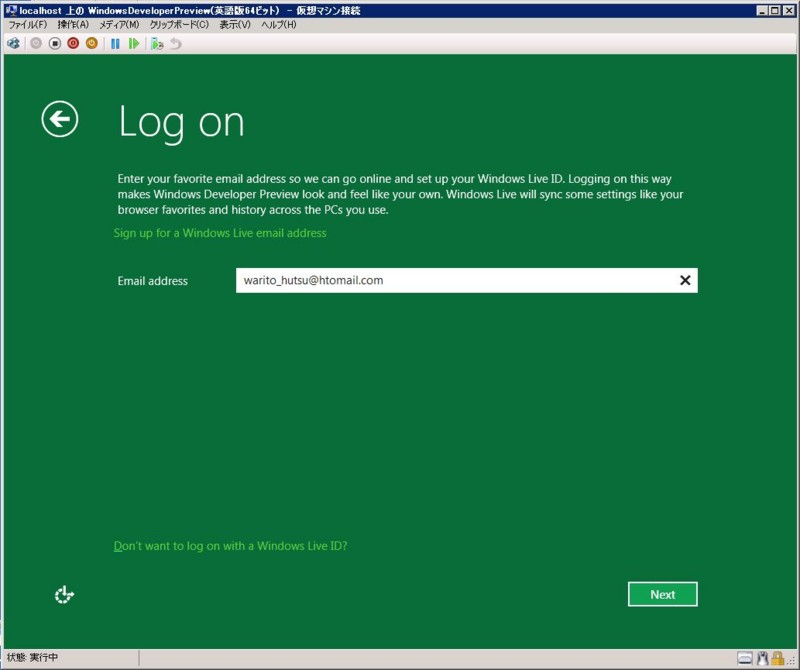Image resolution: width=800 pixels, height=670 pixels.
Task: Click the keyboard status icon in the status bar
Action: tap(744, 658)
